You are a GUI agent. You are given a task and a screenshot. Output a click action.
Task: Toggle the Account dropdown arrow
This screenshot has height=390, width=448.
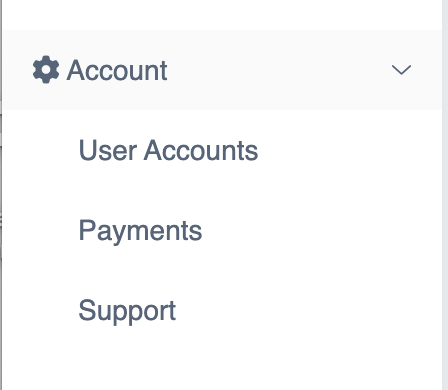point(401,70)
